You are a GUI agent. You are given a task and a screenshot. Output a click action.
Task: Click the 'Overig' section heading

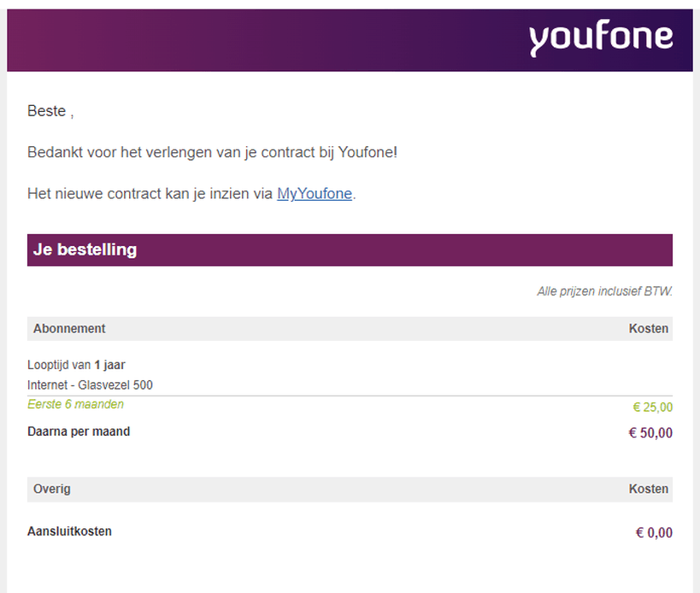(x=51, y=490)
